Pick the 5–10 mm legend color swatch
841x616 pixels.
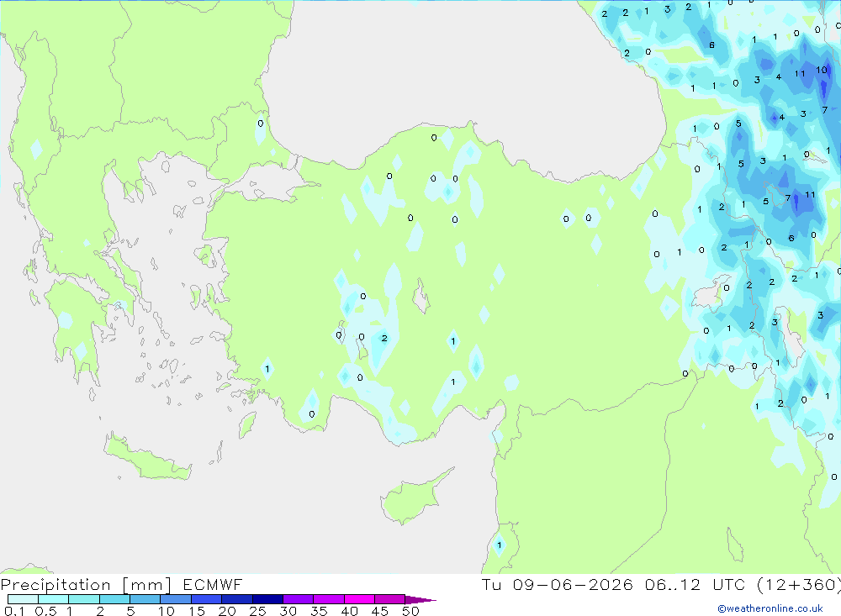coord(145,599)
